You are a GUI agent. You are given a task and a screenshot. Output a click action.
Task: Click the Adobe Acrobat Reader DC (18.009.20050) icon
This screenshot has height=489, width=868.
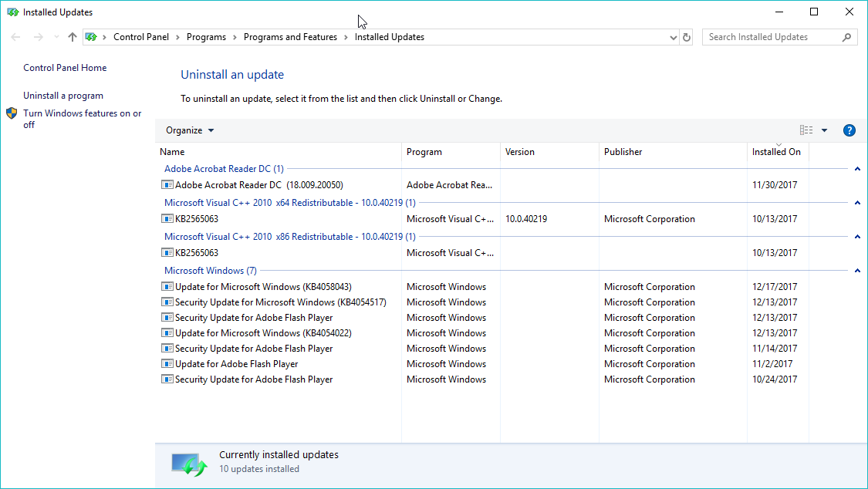point(167,185)
